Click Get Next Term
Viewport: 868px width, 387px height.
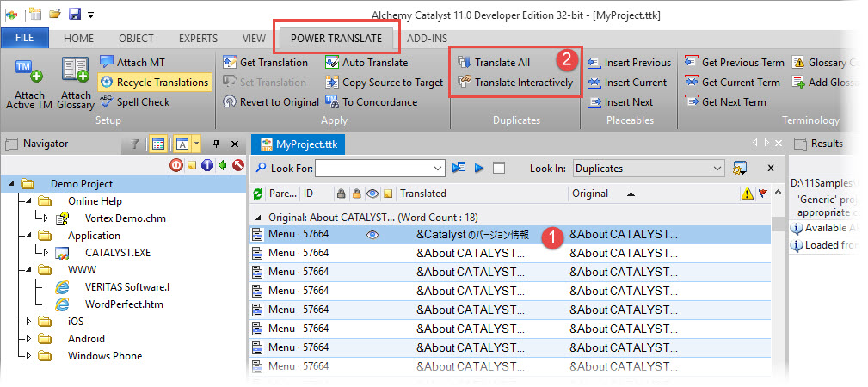[726, 102]
